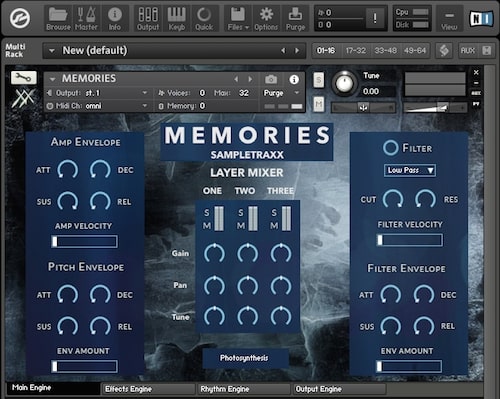500x399 pixels.
Task: Select the 17-32 rack page
Action: point(356,51)
